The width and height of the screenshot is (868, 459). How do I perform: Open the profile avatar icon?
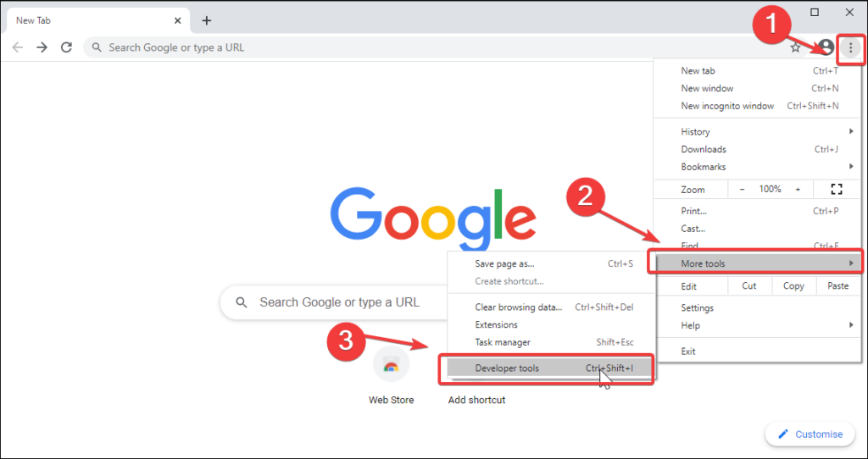tap(826, 47)
